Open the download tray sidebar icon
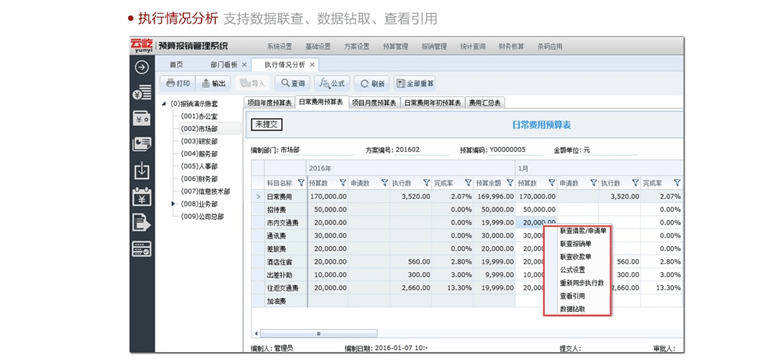This screenshot has height=362, width=776. click(142, 171)
